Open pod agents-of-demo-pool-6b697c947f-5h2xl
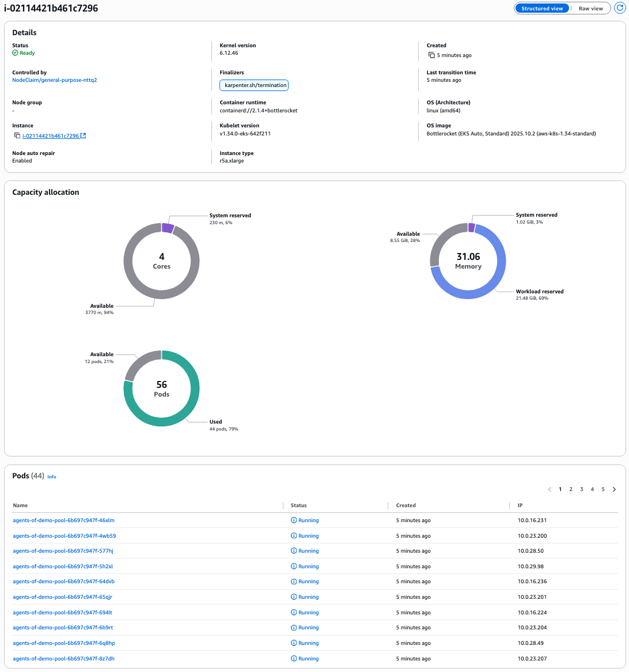 point(63,566)
